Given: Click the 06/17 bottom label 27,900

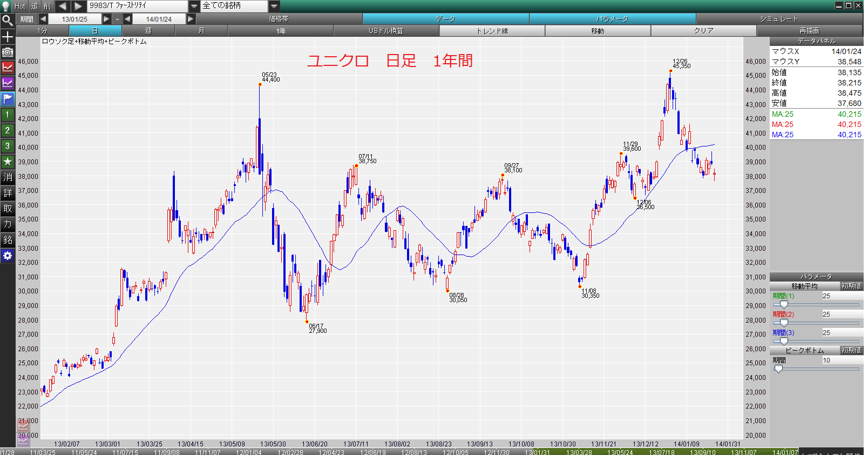Looking at the screenshot, I should click(317, 329).
